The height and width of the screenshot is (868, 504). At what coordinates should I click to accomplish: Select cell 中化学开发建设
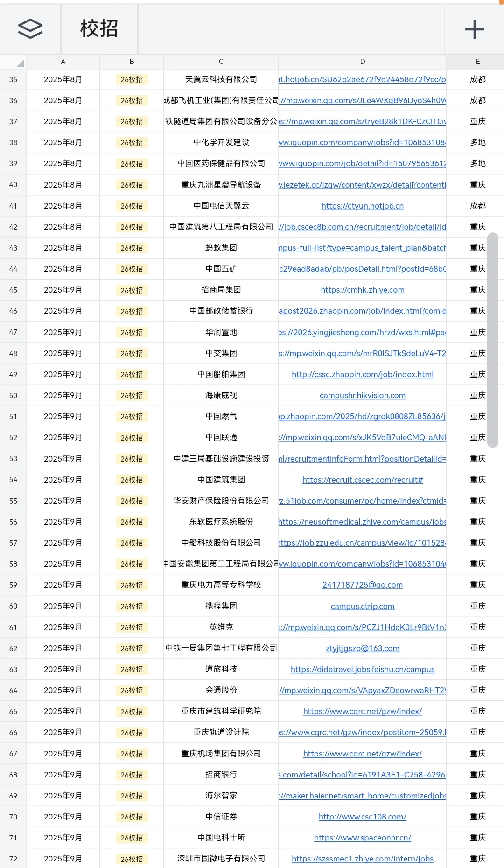(x=221, y=142)
